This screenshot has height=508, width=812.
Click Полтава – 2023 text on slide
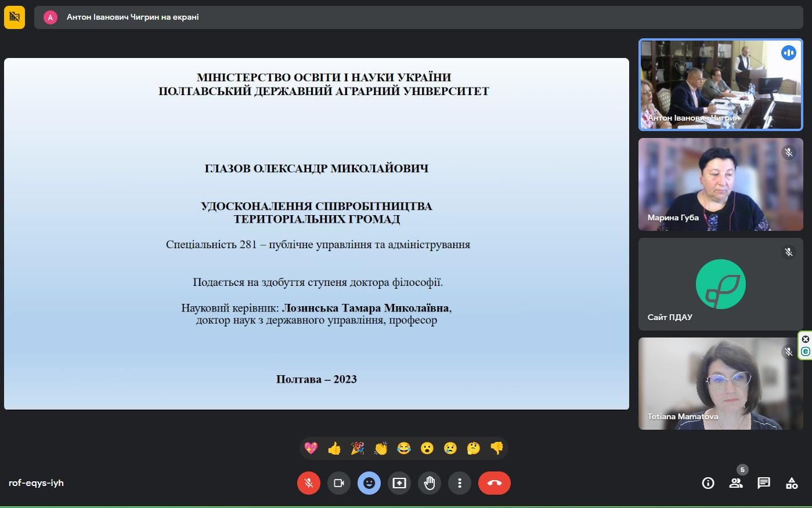point(316,379)
